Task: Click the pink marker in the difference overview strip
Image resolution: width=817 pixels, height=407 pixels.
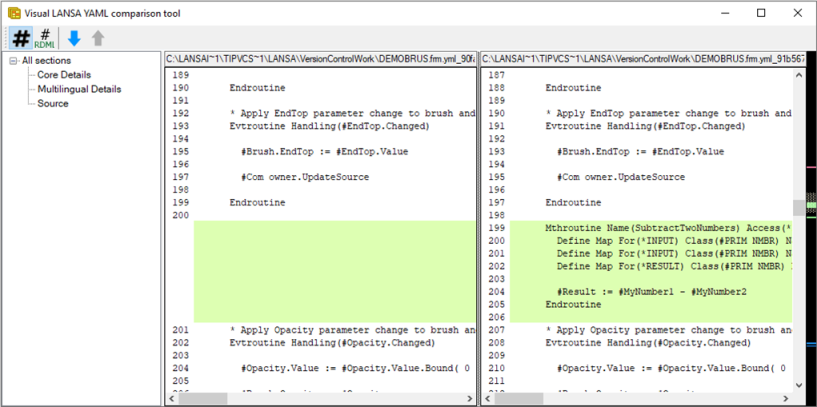Action: coord(811,167)
